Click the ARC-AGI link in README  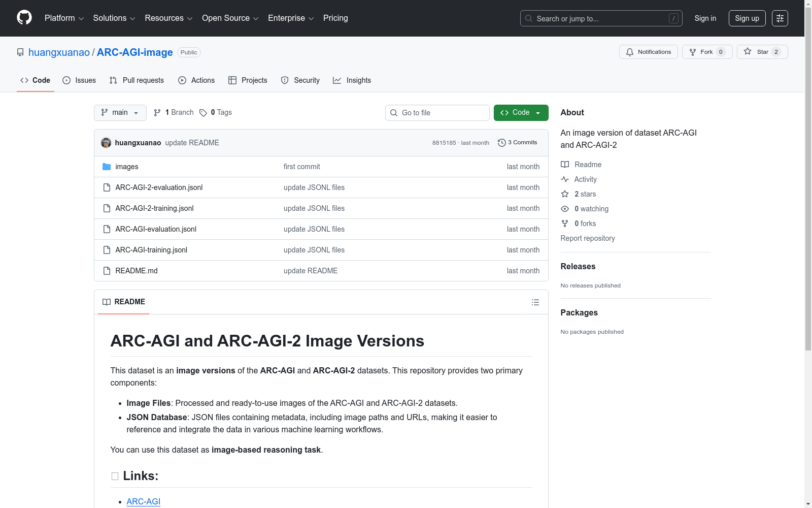(144, 501)
